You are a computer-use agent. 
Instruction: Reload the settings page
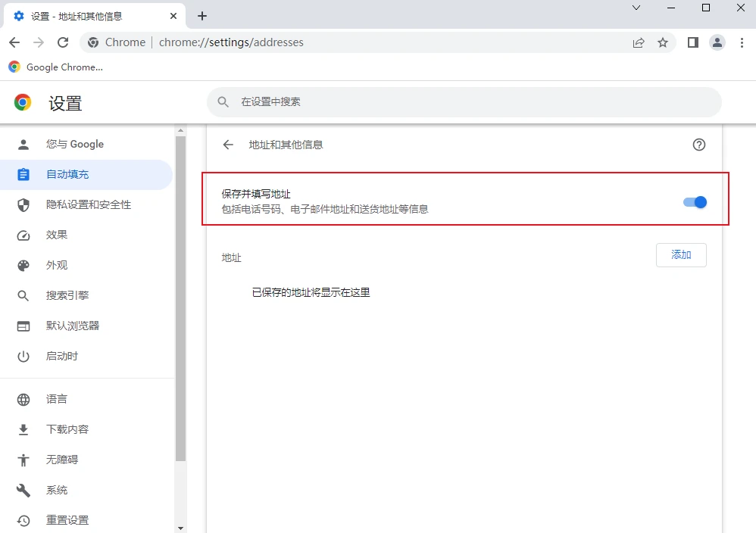(x=63, y=42)
